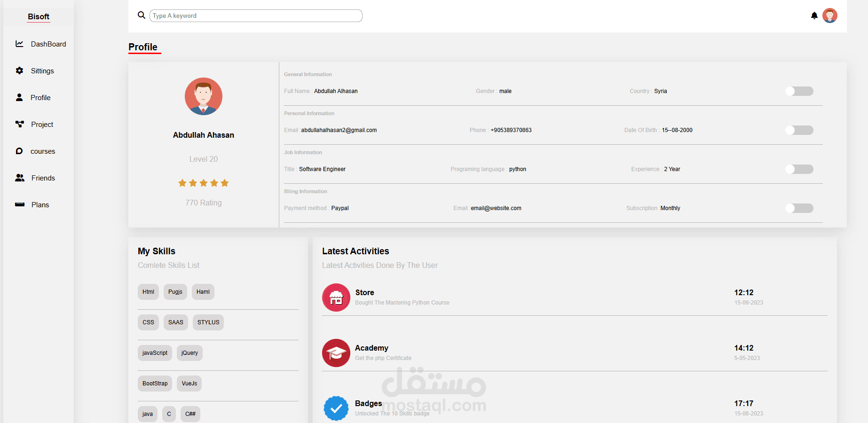Click the Sittings gear icon
The image size is (868, 423).
(19, 70)
